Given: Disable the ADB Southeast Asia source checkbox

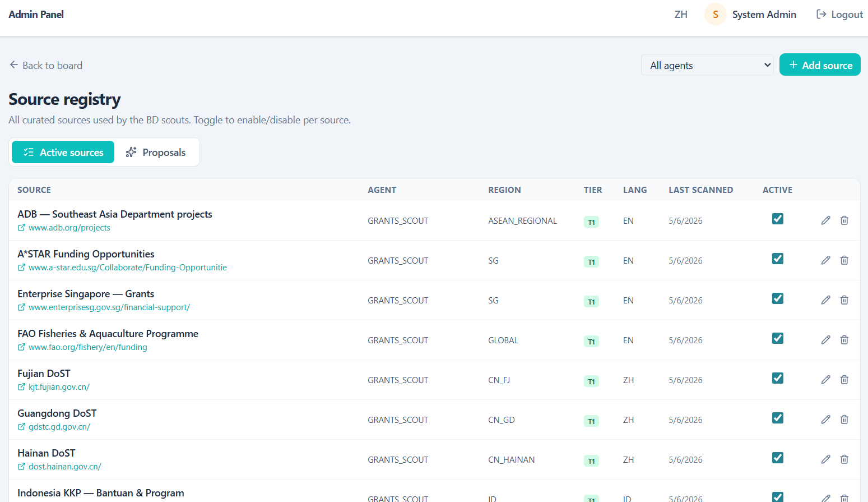Looking at the screenshot, I should click(778, 219).
